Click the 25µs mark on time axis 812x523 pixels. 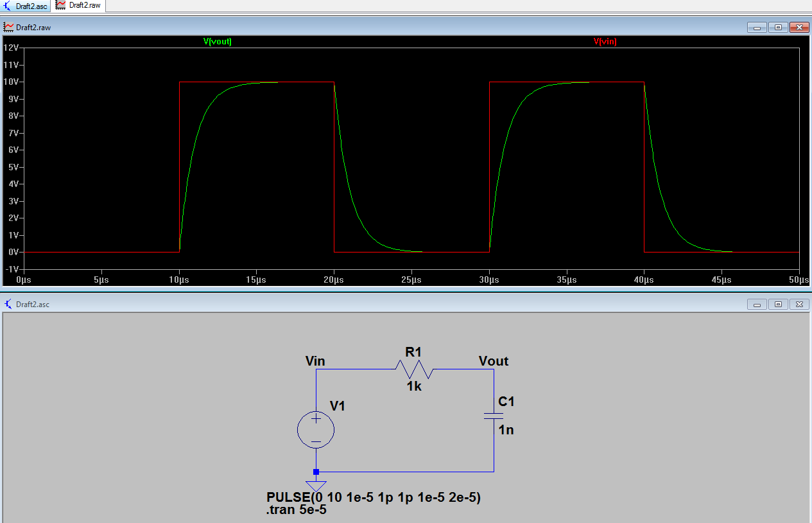[x=411, y=280]
